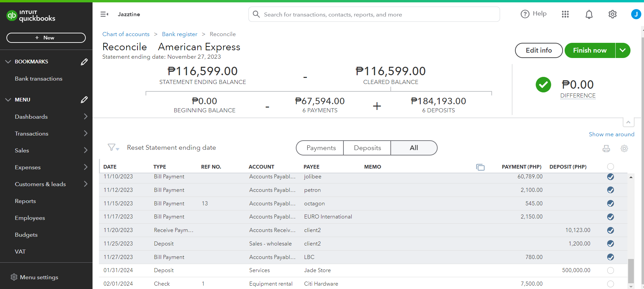Edit bookmarks with pencil icon

tap(84, 62)
